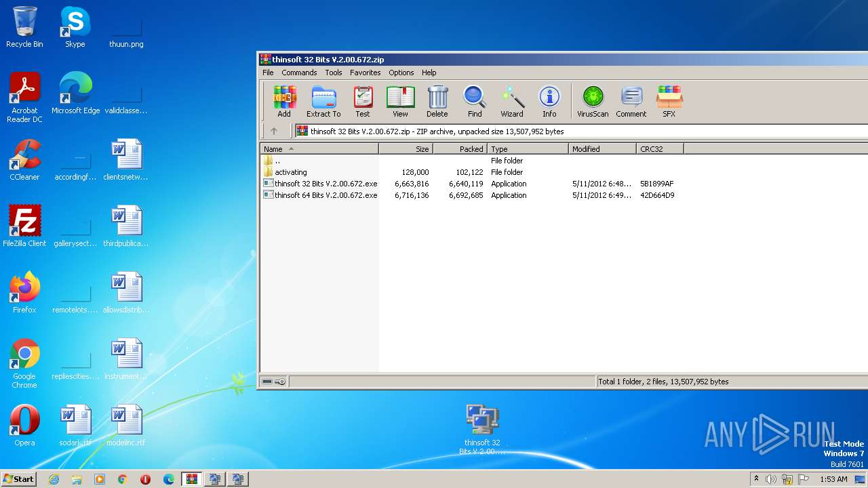
Task: Open the Comment tool
Action: (x=631, y=102)
